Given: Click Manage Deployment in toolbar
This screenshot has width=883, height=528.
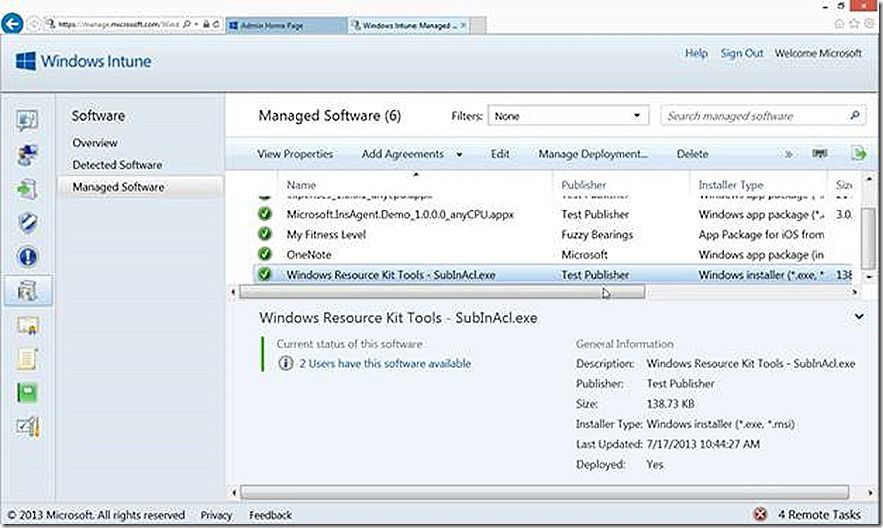Looking at the screenshot, I should click(593, 154).
